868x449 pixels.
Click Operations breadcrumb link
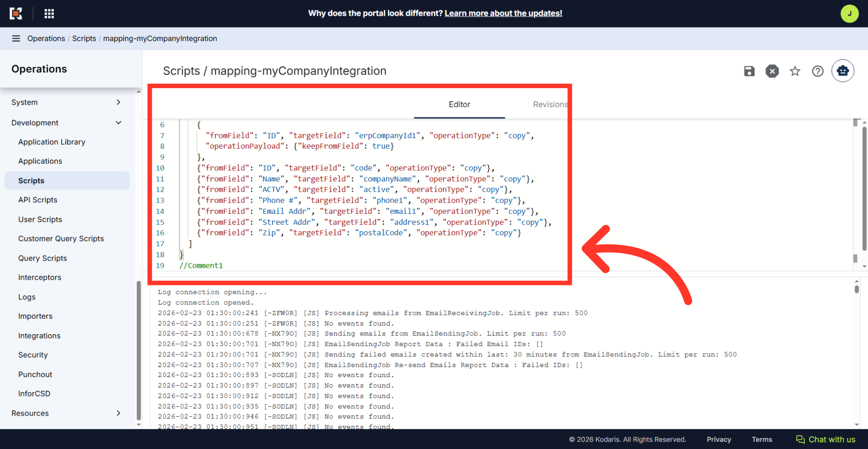46,38
